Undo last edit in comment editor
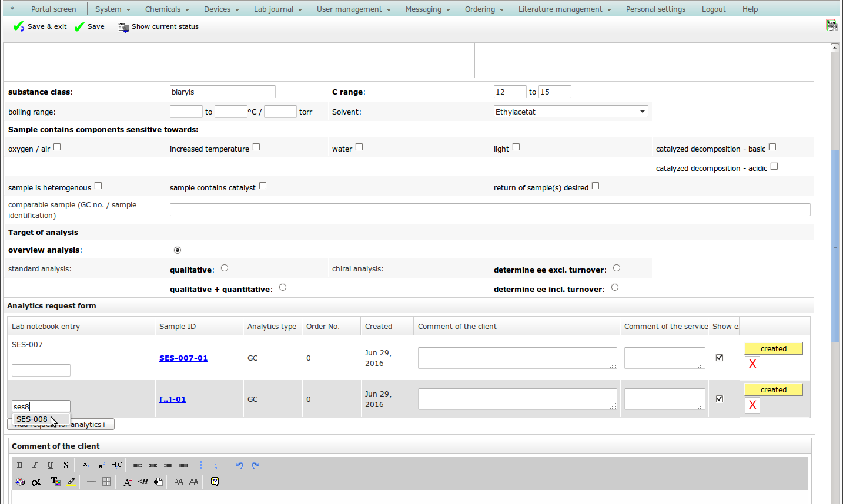This screenshot has width=843, height=504. tap(240, 465)
